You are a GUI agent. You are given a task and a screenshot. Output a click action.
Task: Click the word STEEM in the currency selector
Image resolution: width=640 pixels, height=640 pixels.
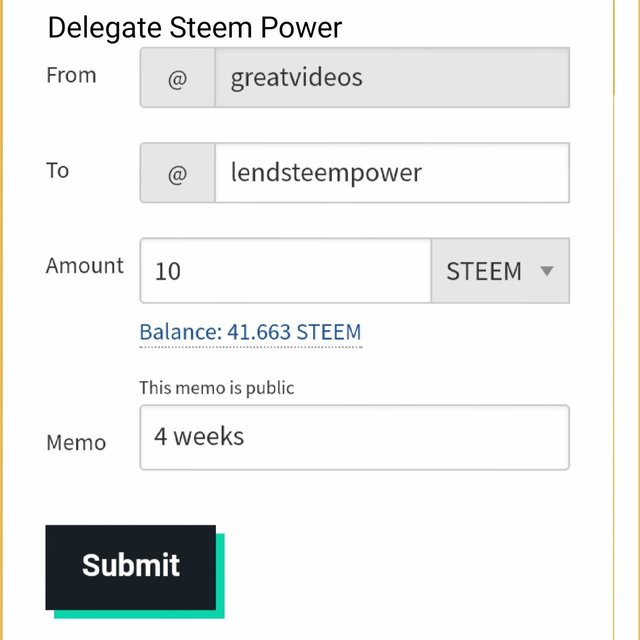click(484, 271)
